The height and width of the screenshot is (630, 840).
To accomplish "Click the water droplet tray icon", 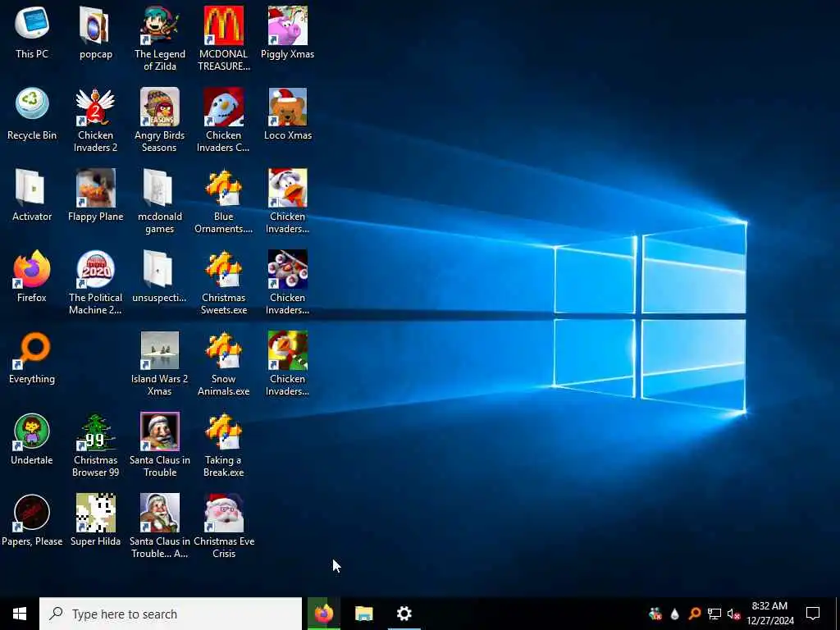I will click(674, 614).
